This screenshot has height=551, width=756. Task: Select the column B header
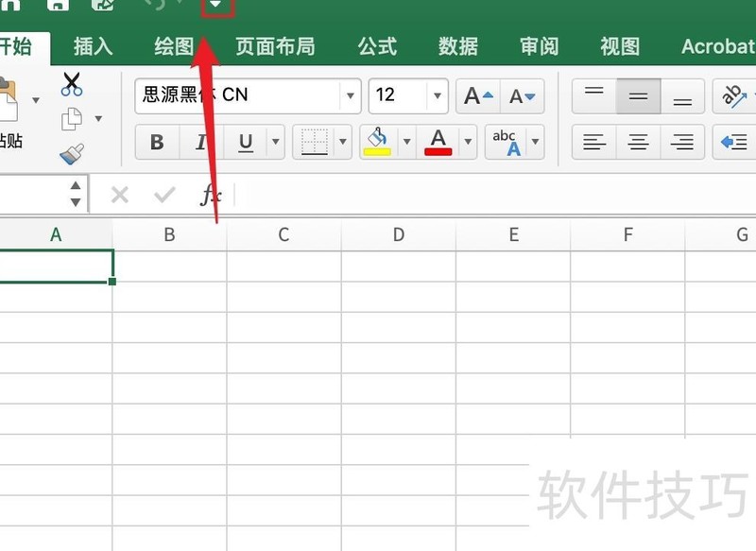pyautogui.click(x=170, y=234)
